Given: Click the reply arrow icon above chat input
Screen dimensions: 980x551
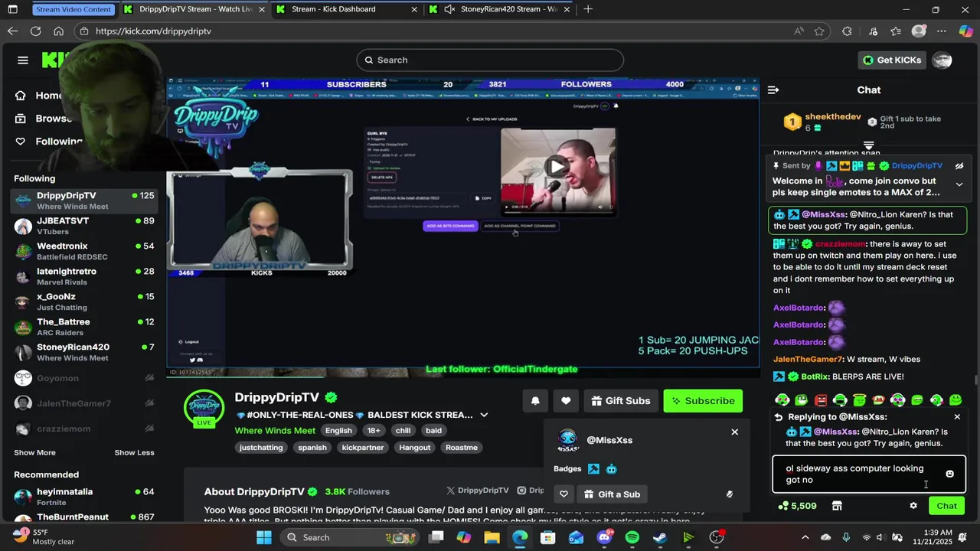Looking at the screenshot, I should [x=779, y=417].
